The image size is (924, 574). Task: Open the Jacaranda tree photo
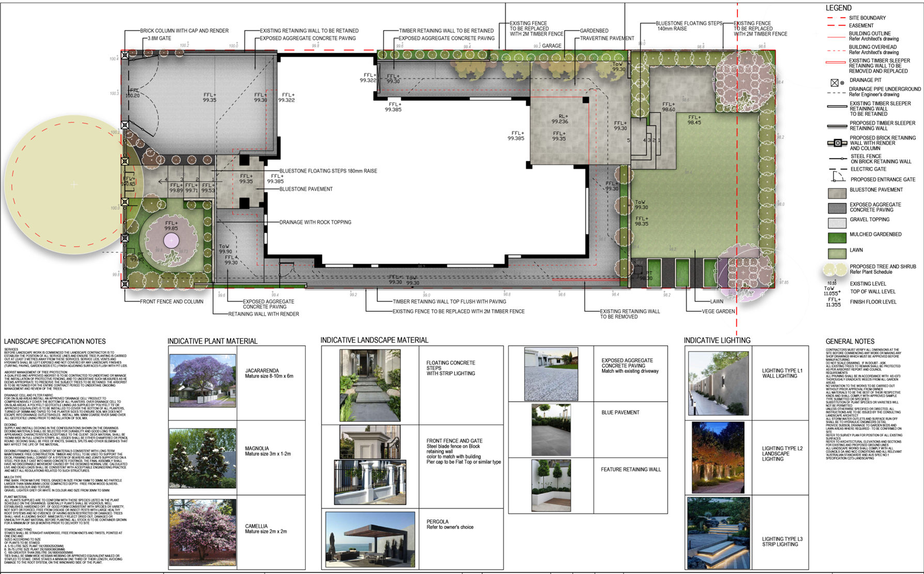click(202, 380)
